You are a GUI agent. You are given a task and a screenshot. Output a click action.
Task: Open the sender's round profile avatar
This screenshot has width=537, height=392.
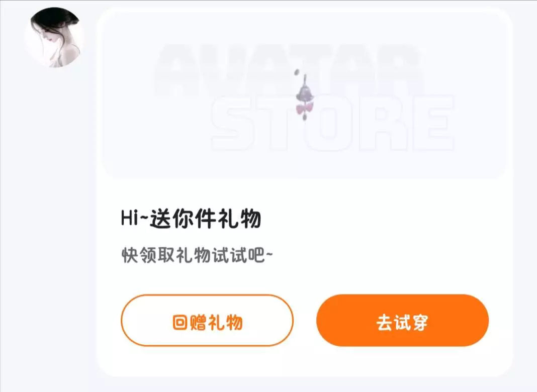click(54, 37)
